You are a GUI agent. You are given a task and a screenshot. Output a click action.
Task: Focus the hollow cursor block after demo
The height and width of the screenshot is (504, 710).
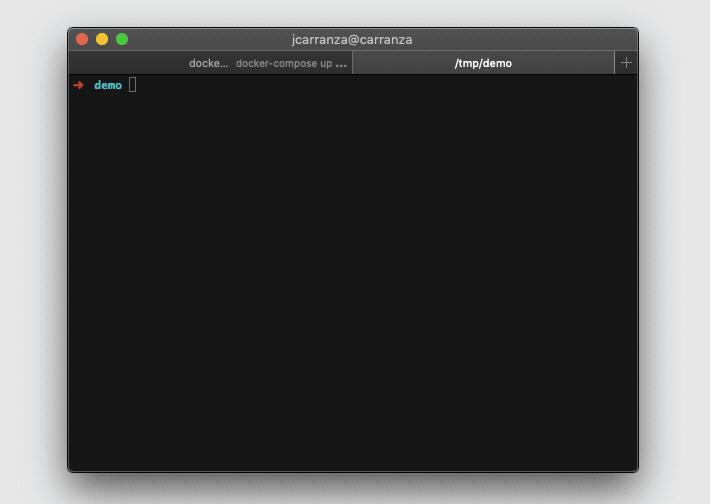pos(132,85)
